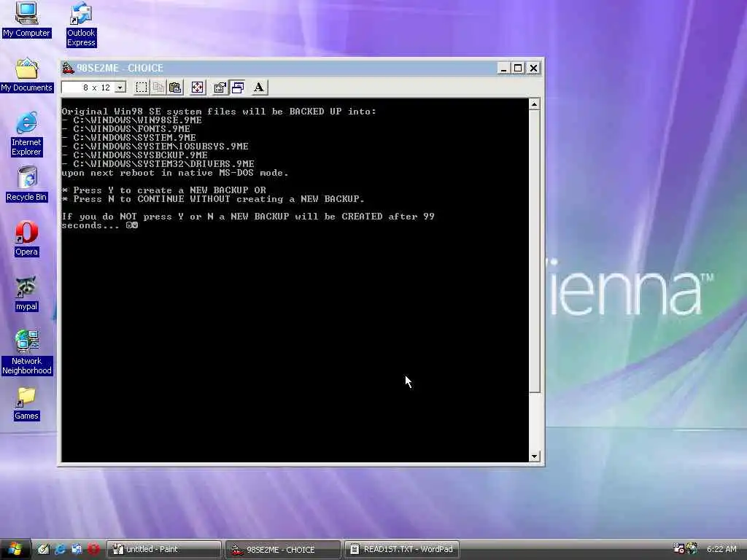Click the console vertical scrollbar thumb
747x560 pixels.
tap(535, 252)
